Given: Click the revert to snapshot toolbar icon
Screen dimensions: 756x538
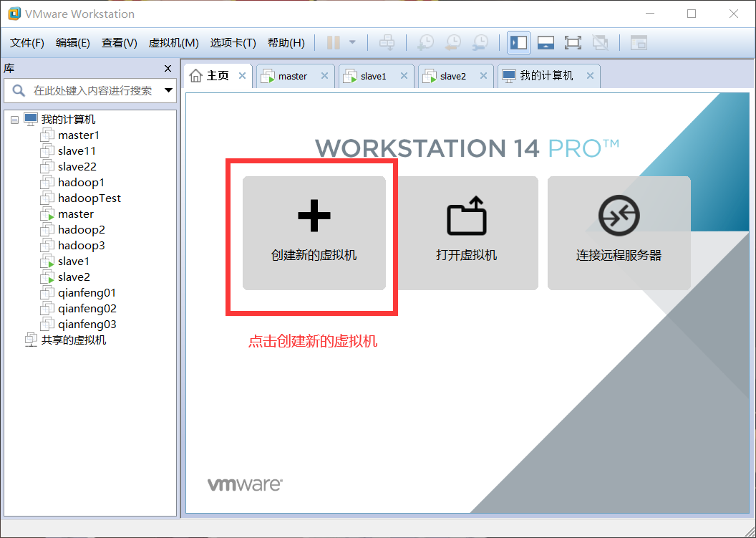Looking at the screenshot, I should pyautogui.click(x=453, y=42).
